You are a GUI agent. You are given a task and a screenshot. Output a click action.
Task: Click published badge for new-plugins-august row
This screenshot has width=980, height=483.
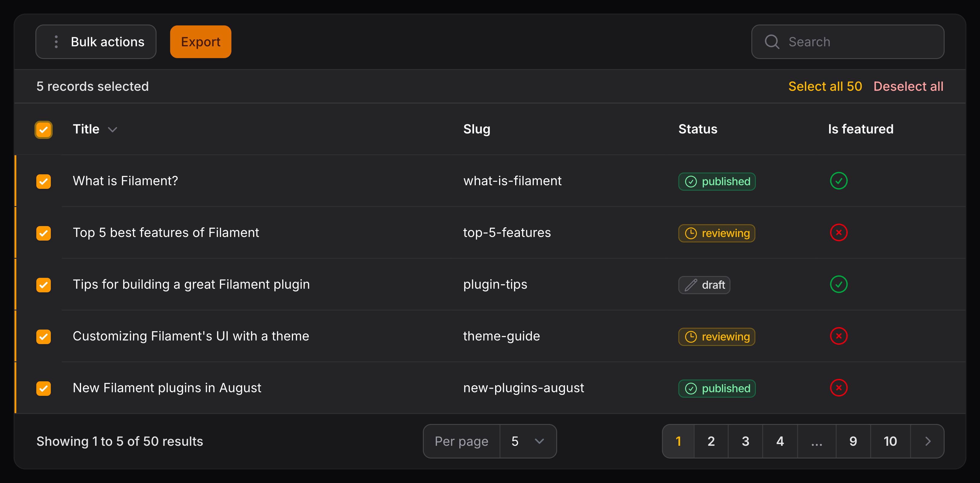pos(717,389)
